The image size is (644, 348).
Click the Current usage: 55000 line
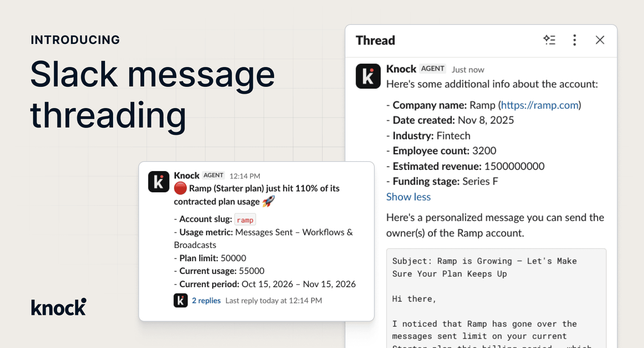coord(219,271)
